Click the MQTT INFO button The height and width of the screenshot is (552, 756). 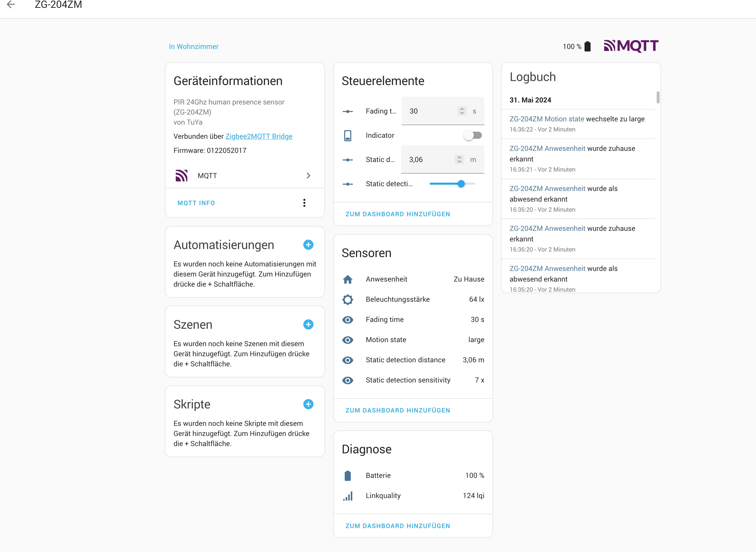click(x=196, y=203)
